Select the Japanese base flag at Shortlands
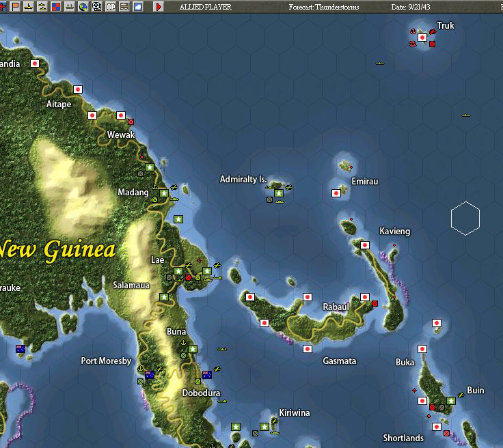Screen dimensions: 503x448 click(436, 427)
